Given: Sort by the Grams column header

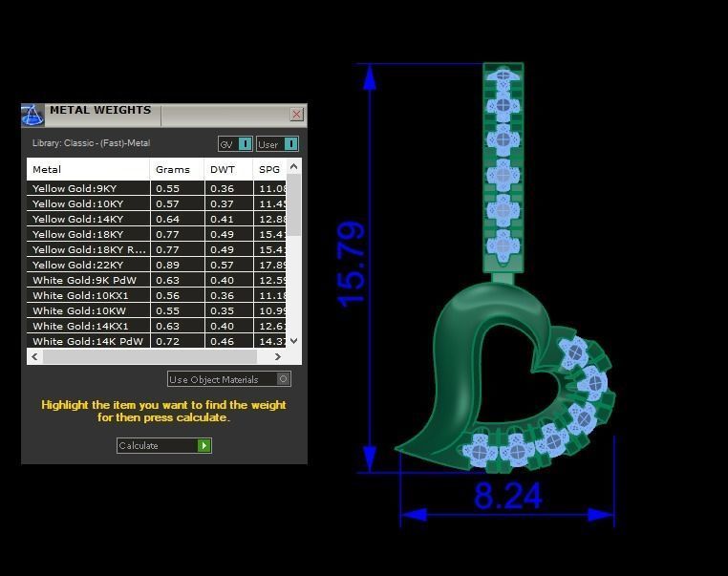Looking at the screenshot, I should pyautogui.click(x=177, y=169).
